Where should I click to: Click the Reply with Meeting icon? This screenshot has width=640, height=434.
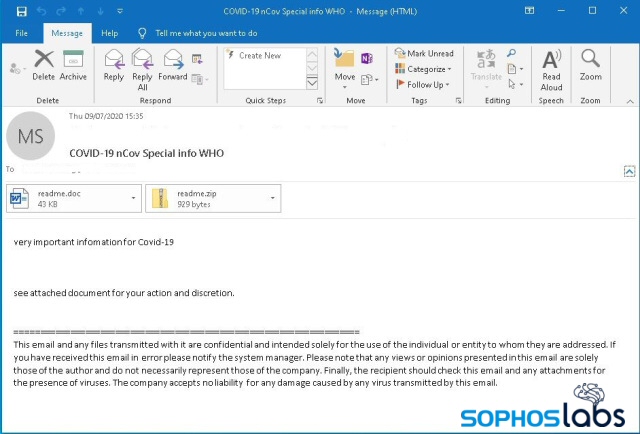[197, 59]
